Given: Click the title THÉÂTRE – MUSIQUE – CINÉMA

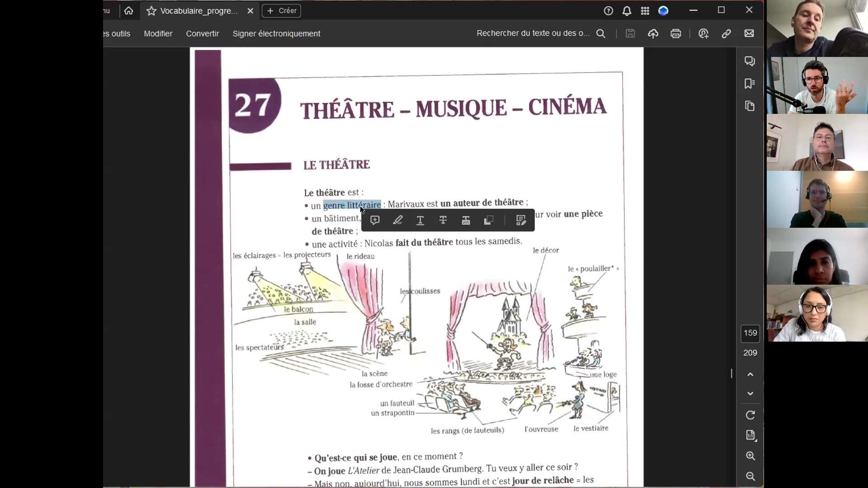Looking at the screenshot, I should (x=453, y=108).
